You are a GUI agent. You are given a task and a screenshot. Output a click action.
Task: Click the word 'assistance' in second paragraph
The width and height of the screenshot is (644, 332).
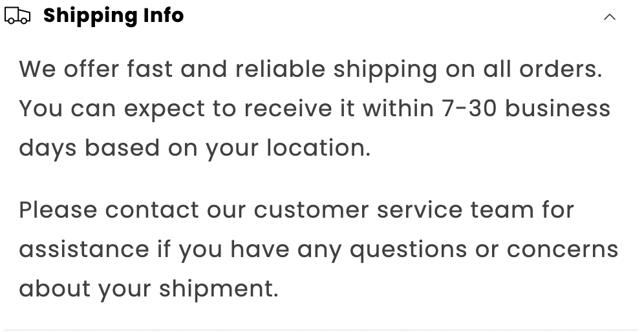[x=84, y=249]
